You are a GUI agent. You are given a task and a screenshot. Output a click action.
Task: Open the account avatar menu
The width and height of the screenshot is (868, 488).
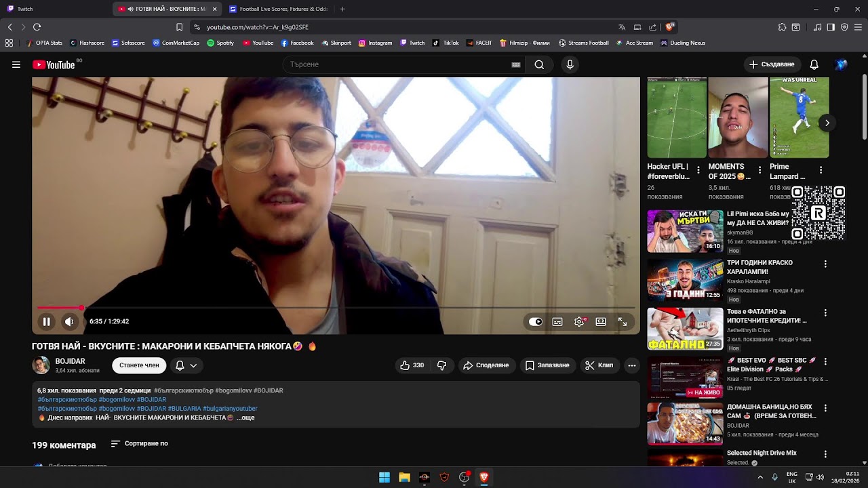point(842,64)
